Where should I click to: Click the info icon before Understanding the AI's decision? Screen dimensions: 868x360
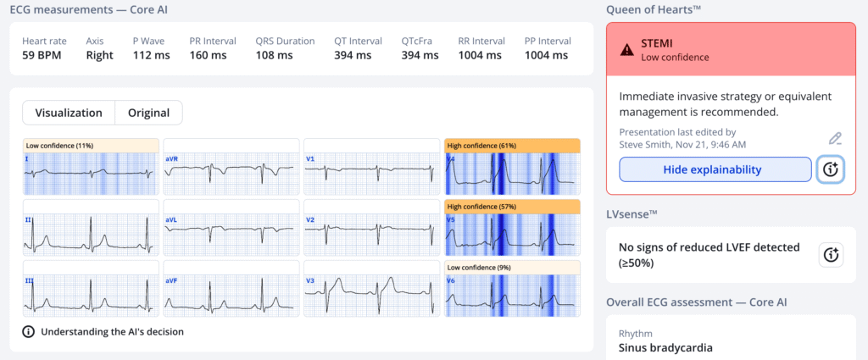click(28, 332)
